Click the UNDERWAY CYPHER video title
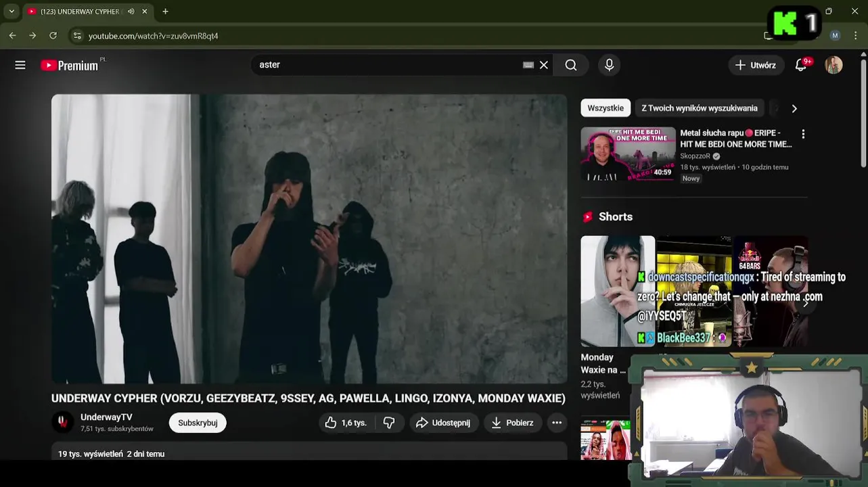Viewport: 868px width, 487px height. [308, 398]
